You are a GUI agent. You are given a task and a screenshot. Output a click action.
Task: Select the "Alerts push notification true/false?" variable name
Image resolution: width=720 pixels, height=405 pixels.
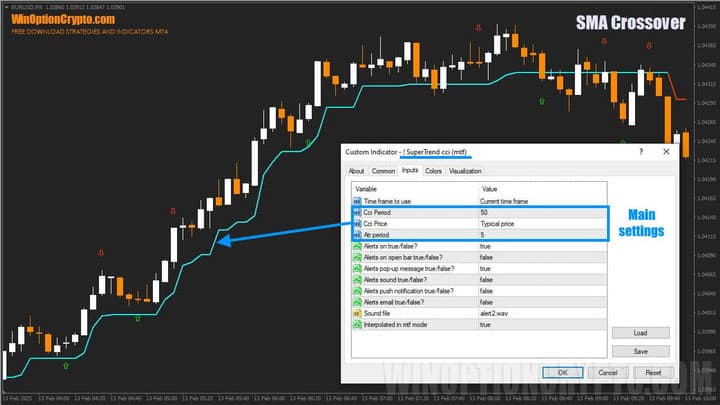409,291
